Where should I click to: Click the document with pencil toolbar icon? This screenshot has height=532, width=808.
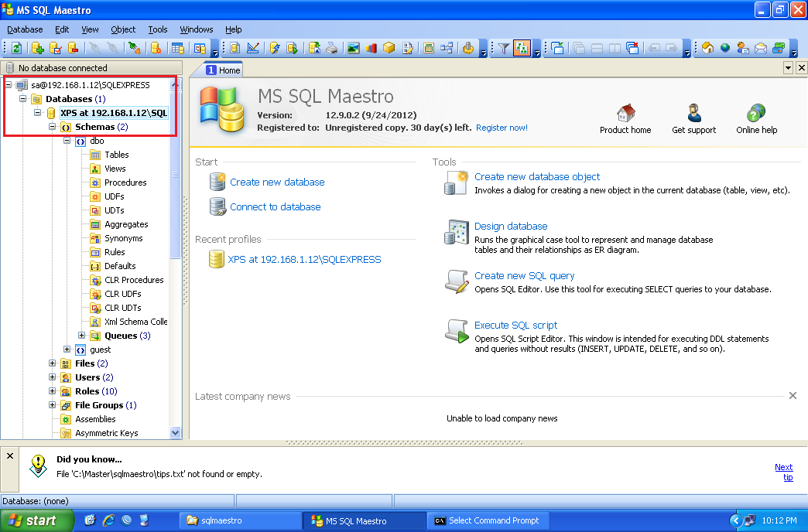click(x=408, y=49)
